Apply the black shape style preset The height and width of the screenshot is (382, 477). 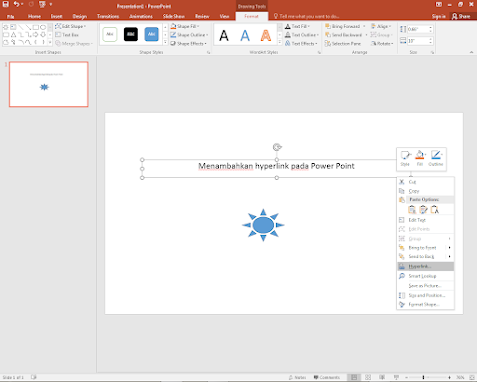click(x=131, y=34)
